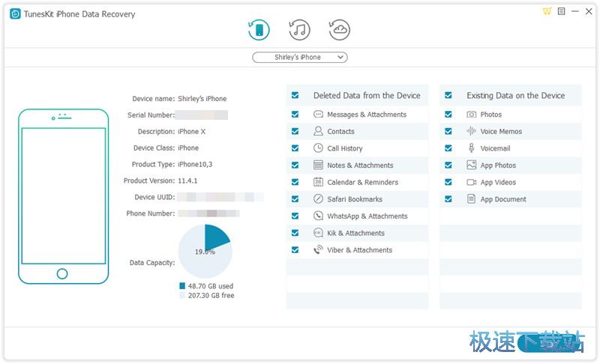Click the Voicemail microphone icon
This screenshot has width=600, height=364.
[x=472, y=148]
